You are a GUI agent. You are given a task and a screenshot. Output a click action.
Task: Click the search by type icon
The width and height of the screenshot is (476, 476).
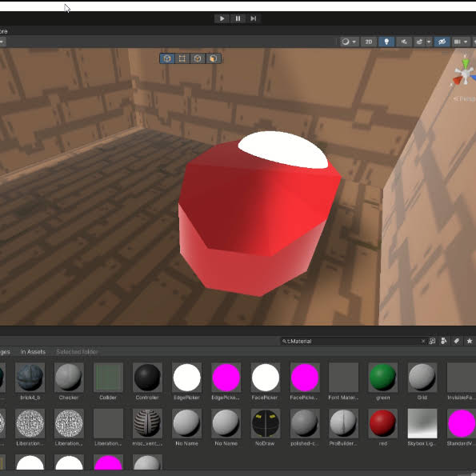pos(443,341)
